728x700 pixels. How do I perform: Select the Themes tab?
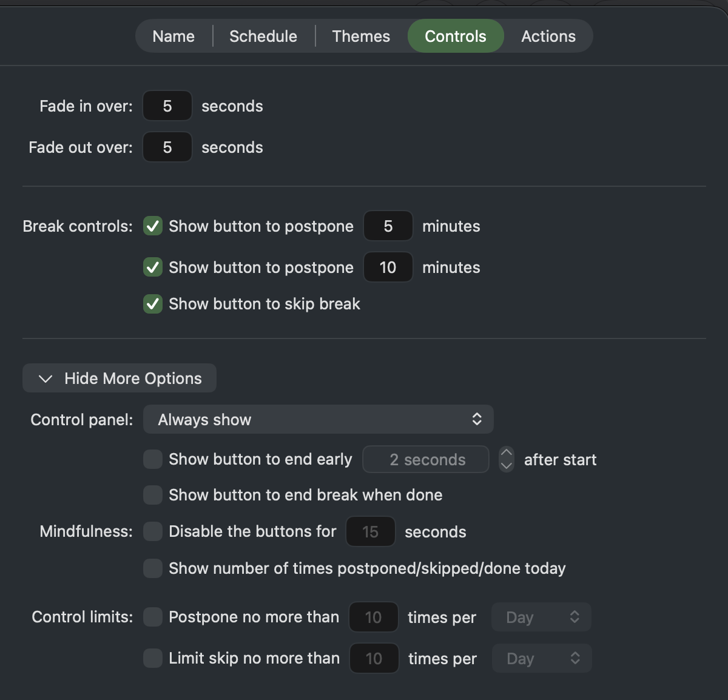(x=361, y=36)
